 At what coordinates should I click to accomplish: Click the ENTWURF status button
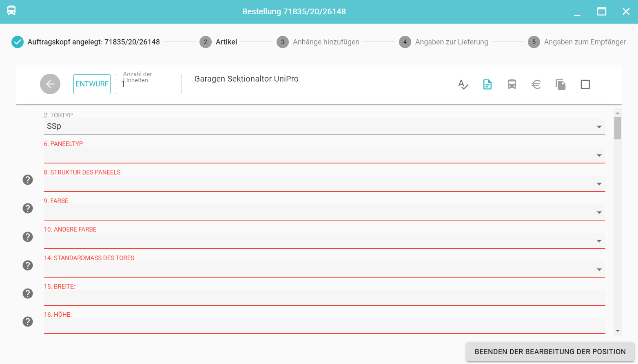[92, 84]
